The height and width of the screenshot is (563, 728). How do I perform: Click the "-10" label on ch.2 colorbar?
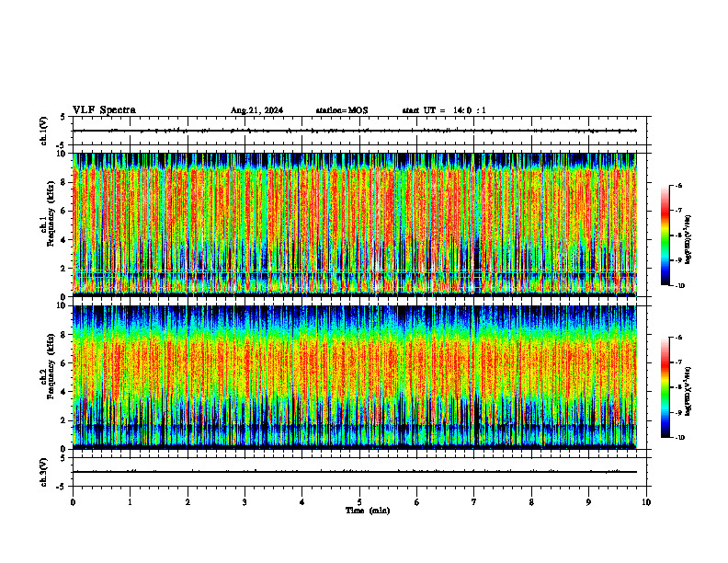[679, 438]
